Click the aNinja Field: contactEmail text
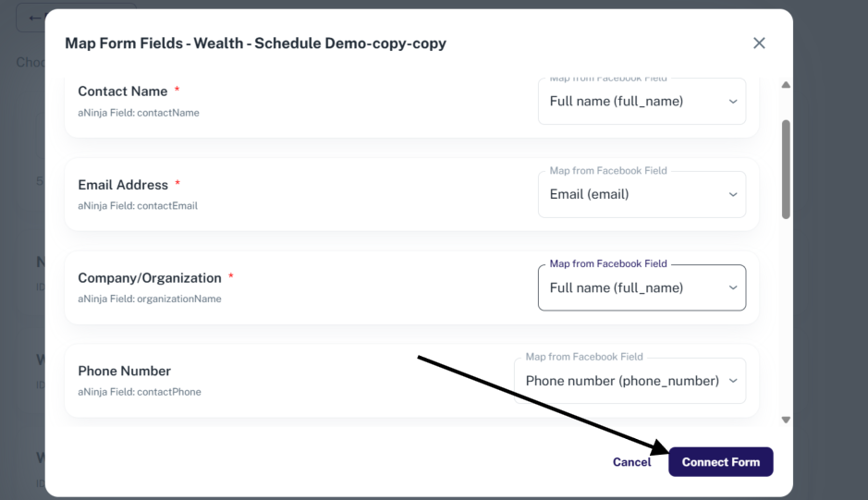Screen dimensions: 868x500 [x=138, y=206]
